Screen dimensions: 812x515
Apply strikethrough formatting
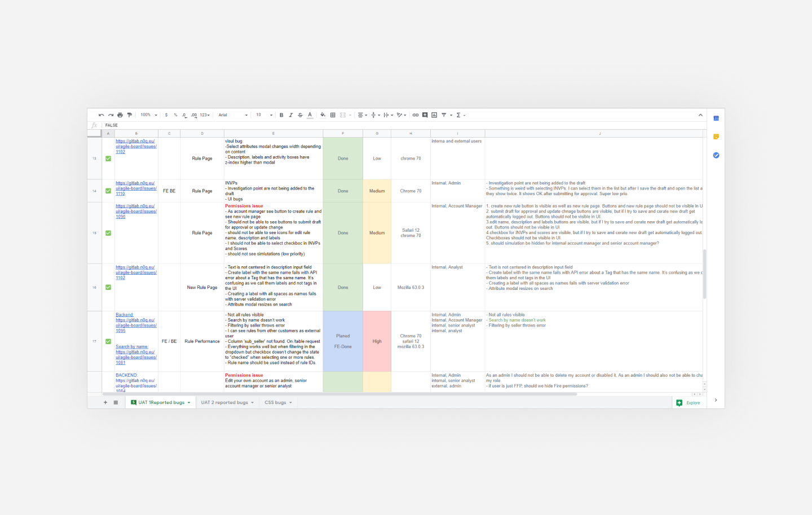[x=300, y=115]
